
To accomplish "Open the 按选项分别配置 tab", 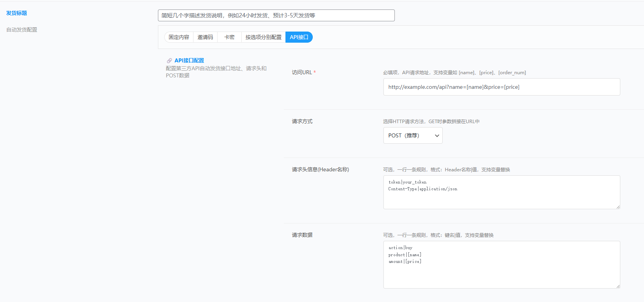I will point(263,37).
